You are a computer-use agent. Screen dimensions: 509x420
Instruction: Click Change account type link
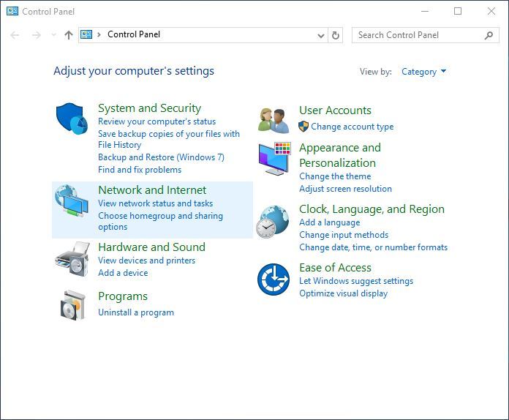point(352,127)
